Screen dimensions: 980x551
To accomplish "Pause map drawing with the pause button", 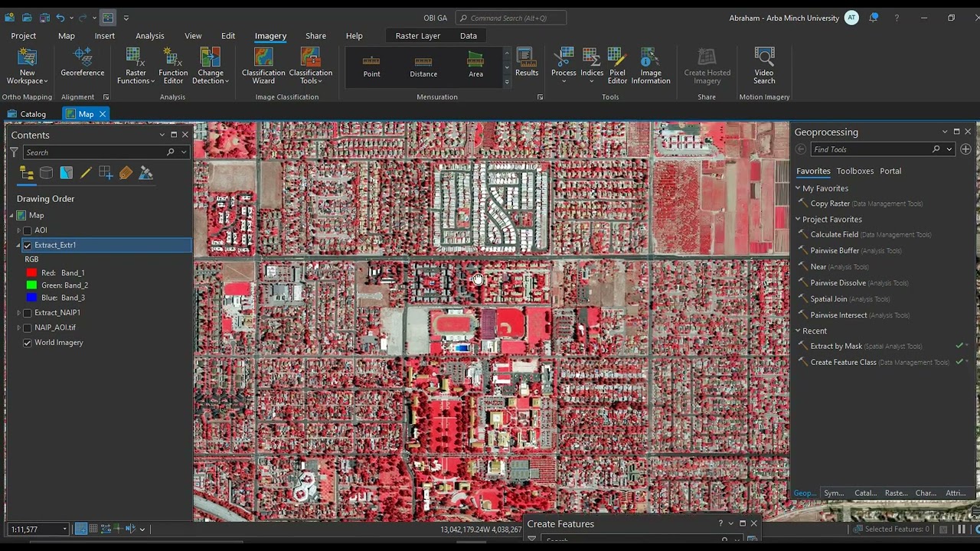I will coord(962,529).
